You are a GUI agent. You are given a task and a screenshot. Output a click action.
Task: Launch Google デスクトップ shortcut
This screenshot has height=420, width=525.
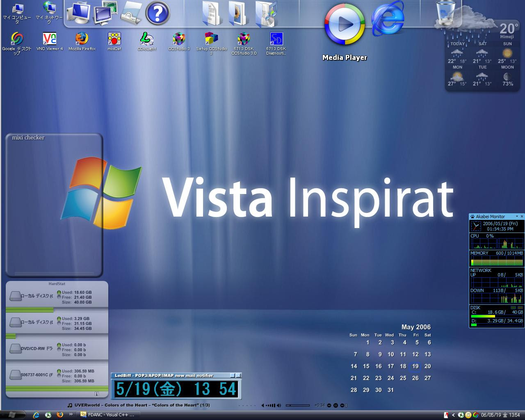click(x=17, y=43)
